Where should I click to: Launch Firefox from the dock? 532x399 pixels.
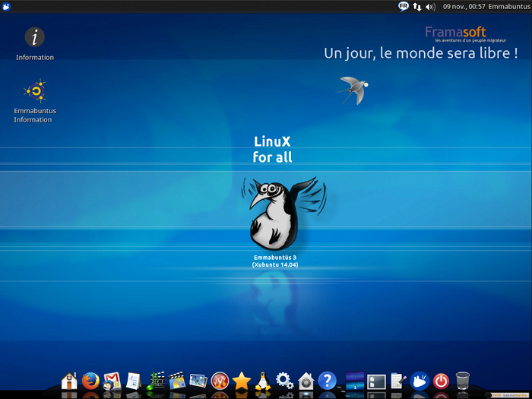pos(90,381)
